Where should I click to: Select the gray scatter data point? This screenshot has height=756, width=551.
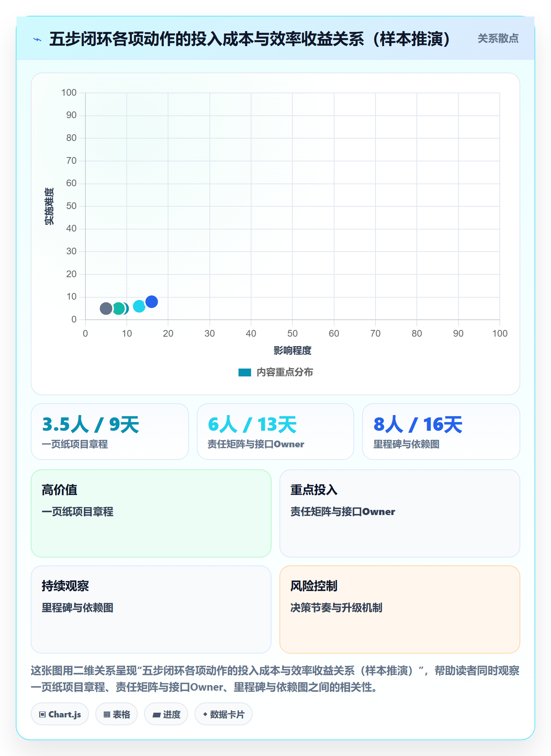(106, 308)
